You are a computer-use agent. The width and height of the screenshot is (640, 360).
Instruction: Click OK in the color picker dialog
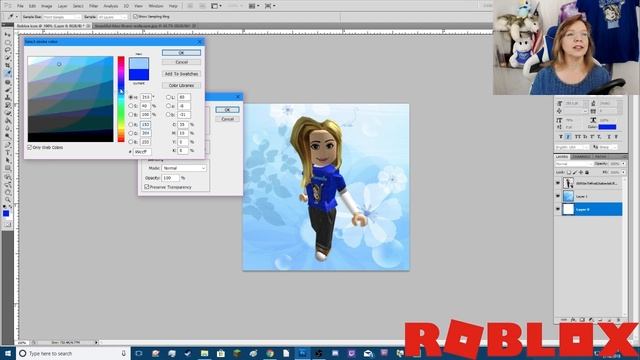181,53
